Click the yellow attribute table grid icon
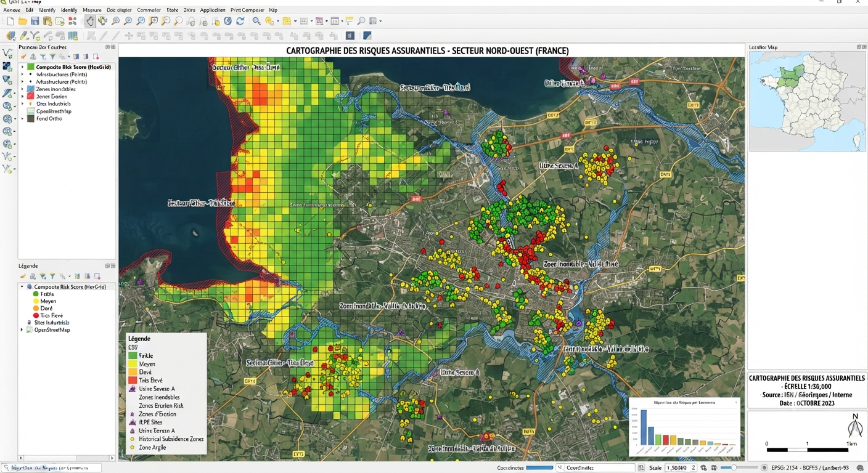 pos(287,21)
